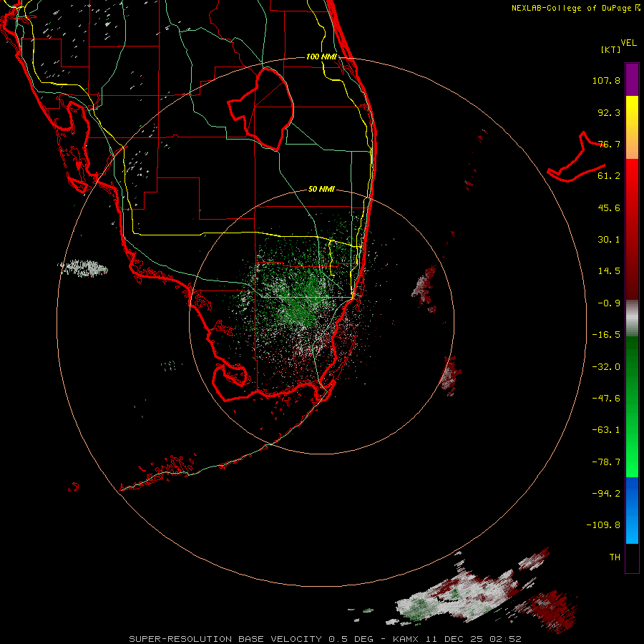Click the TH threshold label

[615, 557]
